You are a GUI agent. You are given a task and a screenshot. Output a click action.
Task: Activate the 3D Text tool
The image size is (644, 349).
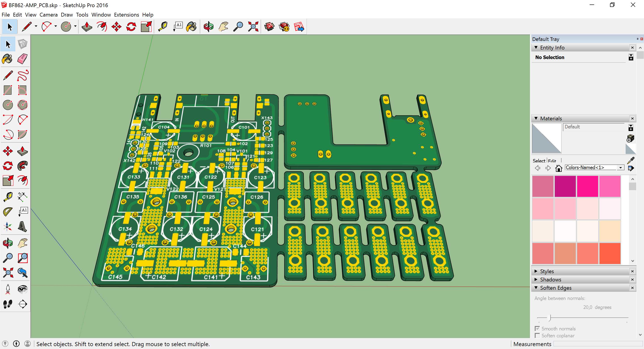coord(23,226)
